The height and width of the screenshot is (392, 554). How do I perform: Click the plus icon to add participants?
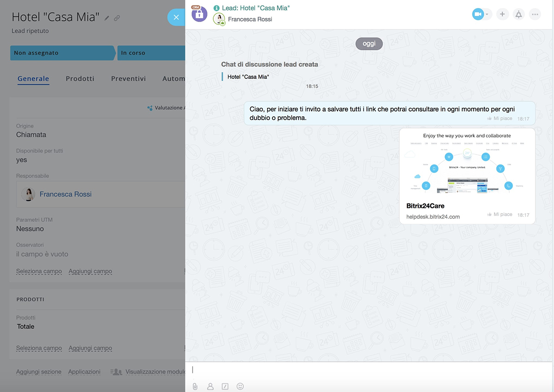502,14
